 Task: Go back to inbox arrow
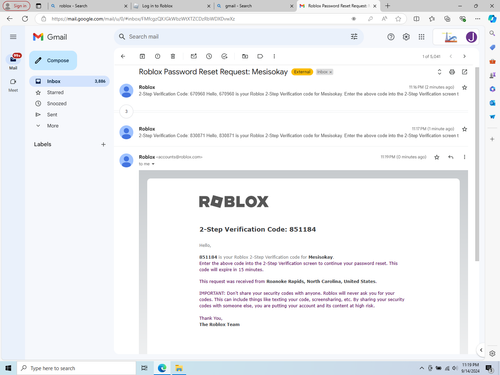[x=123, y=56]
